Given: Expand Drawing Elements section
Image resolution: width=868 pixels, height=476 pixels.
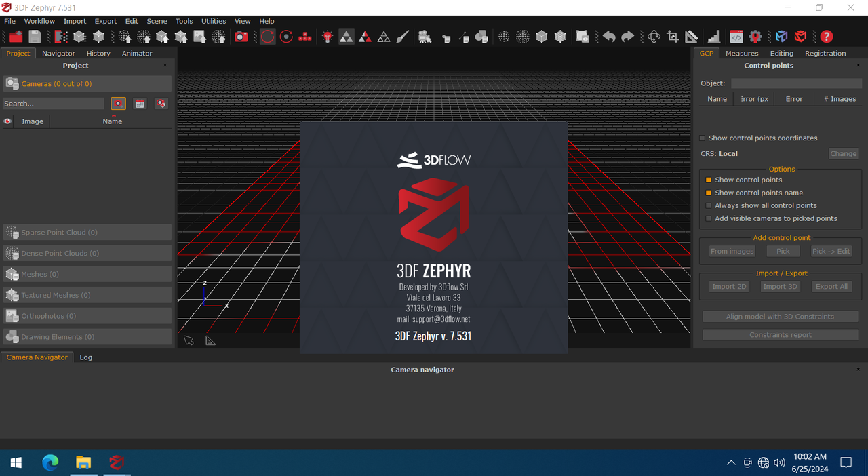Looking at the screenshot, I should tap(87, 337).
